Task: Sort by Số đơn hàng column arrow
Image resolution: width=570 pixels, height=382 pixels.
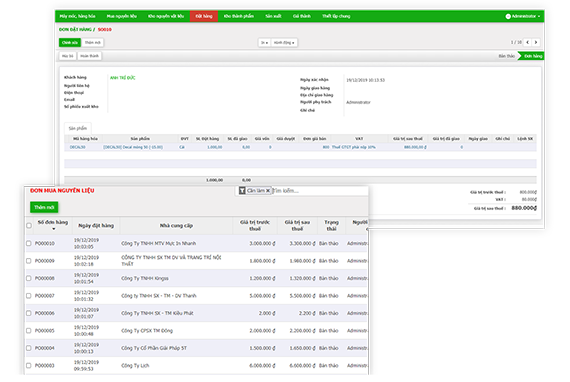Action: click(54, 229)
